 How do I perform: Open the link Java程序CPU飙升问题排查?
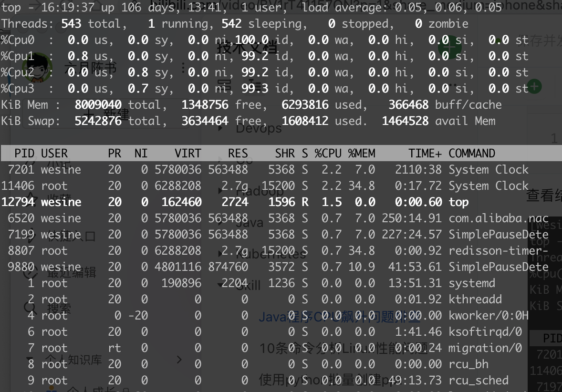click(x=339, y=316)
